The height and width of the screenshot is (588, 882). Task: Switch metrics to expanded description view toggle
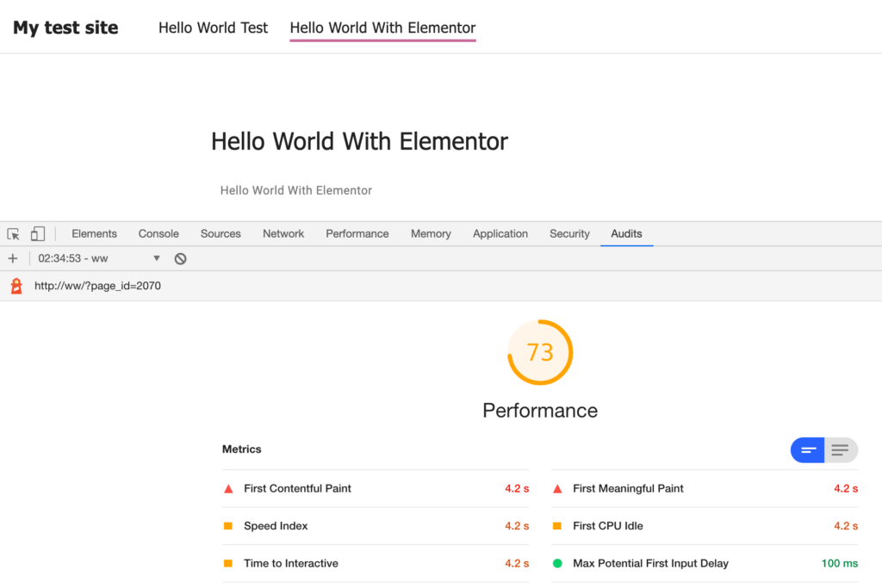coord(841,450)
